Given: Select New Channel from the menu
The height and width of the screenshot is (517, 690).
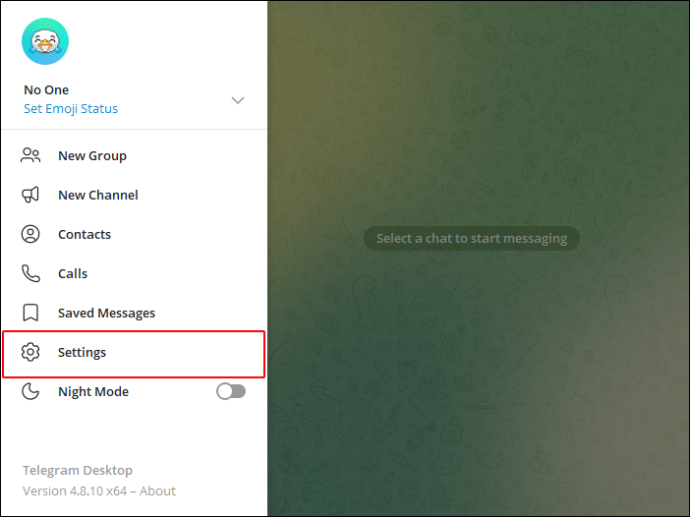Looking at the screenshot, I should (x=134, y=195).
